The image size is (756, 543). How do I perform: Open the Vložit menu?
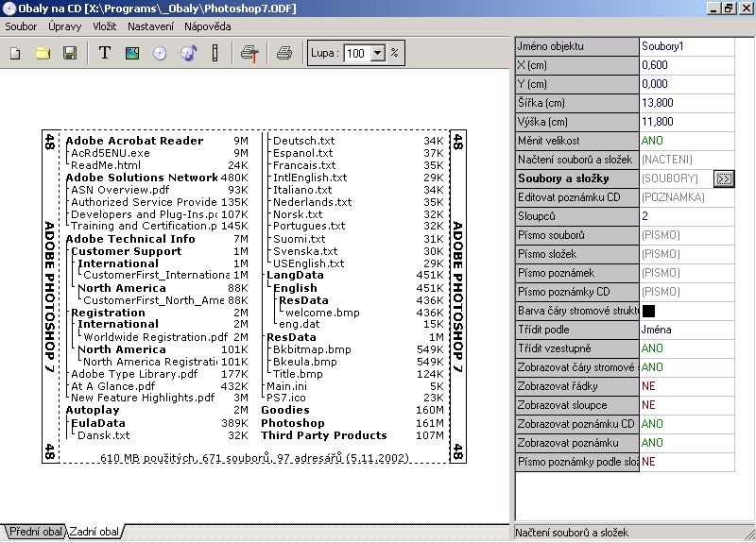(x=105, y=26)
